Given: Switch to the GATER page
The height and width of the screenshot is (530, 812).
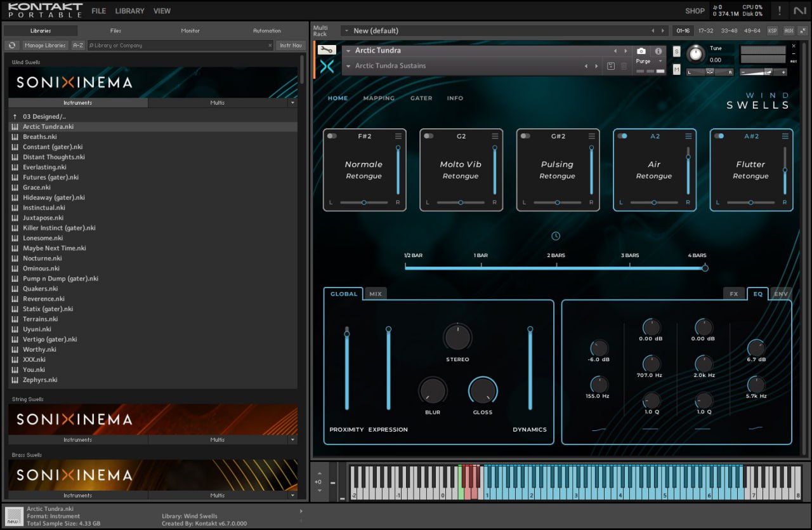Looking at the screenshot, I should click(421, 98).
